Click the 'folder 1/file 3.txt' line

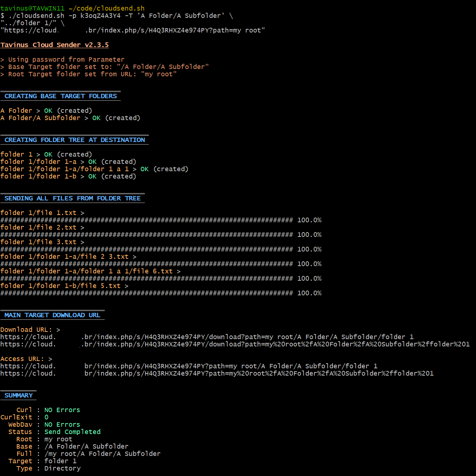point(42,242)
